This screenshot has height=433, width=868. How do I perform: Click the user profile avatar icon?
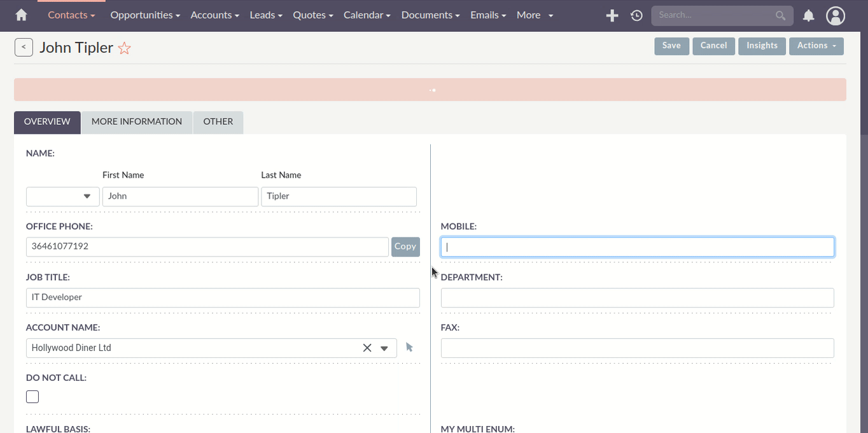pyautogui.click(x=836, y=15)
